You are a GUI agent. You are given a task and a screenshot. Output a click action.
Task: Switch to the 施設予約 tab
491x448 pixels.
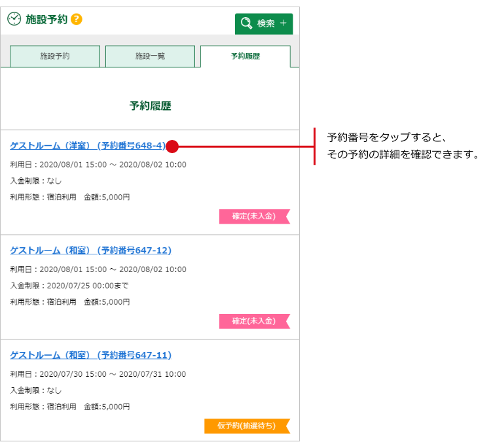(x=55, y=56)
